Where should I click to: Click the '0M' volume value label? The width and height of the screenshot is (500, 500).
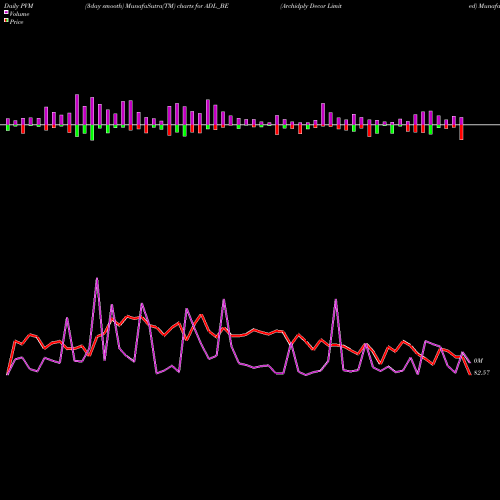478,361
